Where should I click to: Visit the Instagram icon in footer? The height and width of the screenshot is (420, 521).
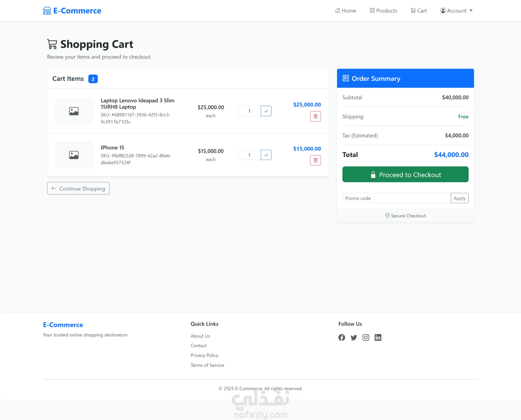pos(366,337)
